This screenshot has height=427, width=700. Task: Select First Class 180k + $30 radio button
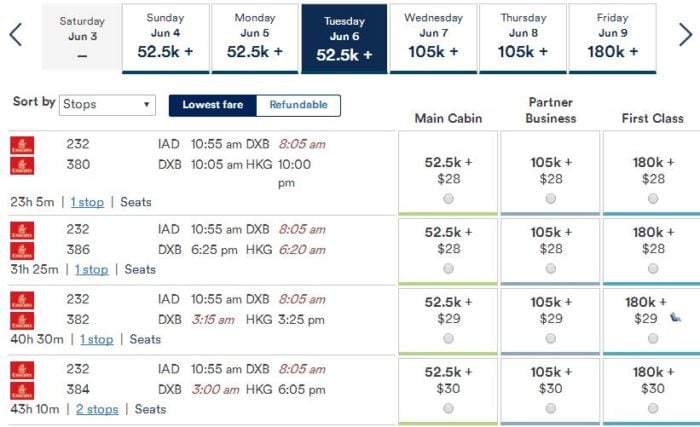tap(653, 408)
